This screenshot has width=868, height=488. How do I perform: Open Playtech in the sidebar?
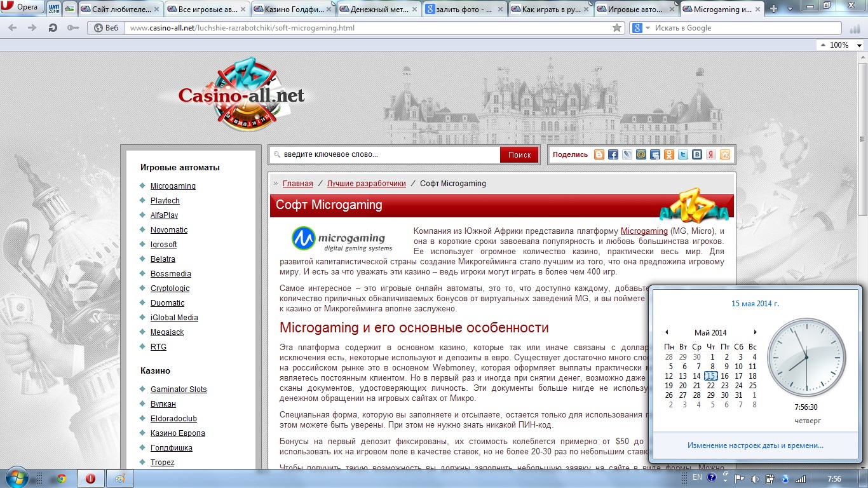[x=165, y=201]
